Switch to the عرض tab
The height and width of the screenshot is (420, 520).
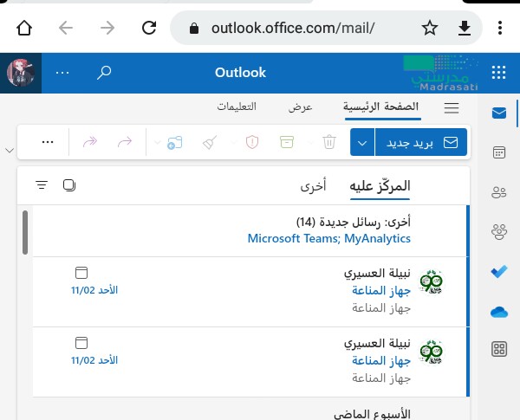(x=301, y=107)
